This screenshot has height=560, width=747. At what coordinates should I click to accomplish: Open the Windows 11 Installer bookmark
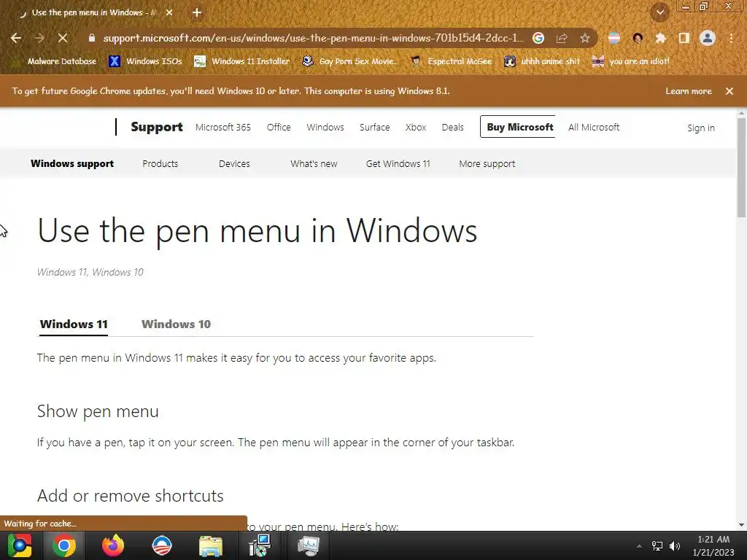[x=242, y=61]
